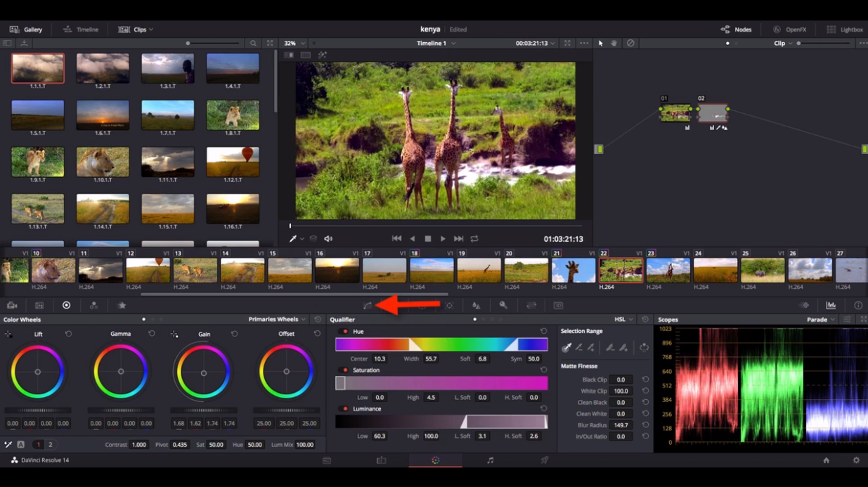Toggle the Timeline panel button
868x487 pixels.
[81, 30]
